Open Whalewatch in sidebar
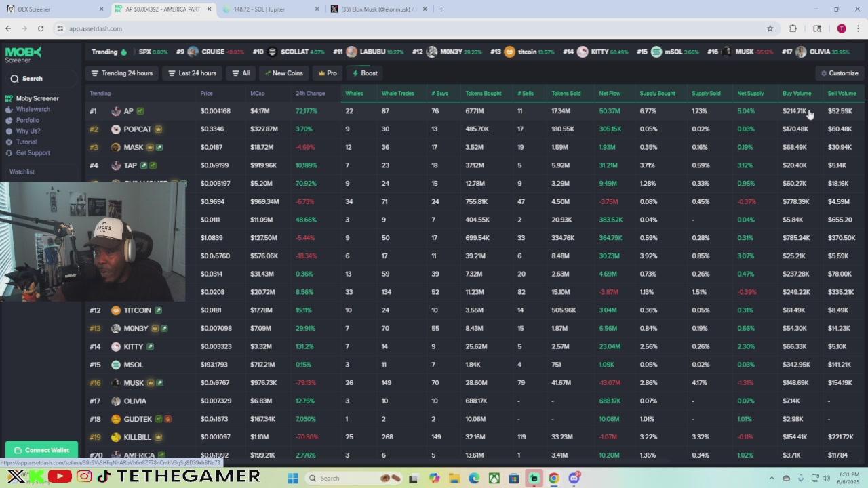 coord(28,109)
